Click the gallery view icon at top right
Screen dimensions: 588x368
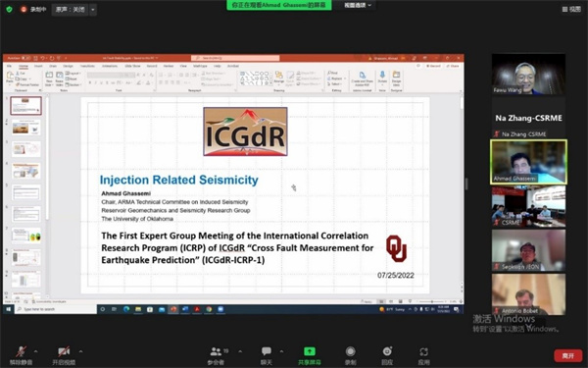pyautogui.click(x=571, y=10)
